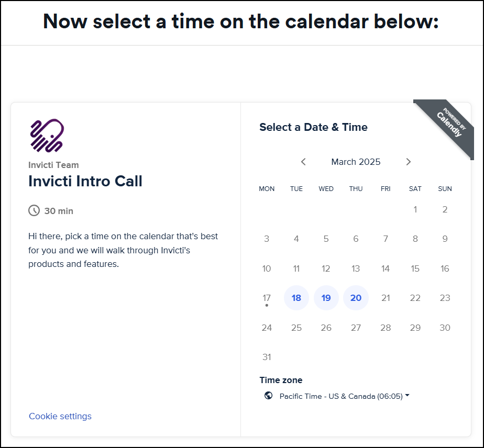Click date 25 on the calendar
484x448 pixels.
click(x=296, y=328)
